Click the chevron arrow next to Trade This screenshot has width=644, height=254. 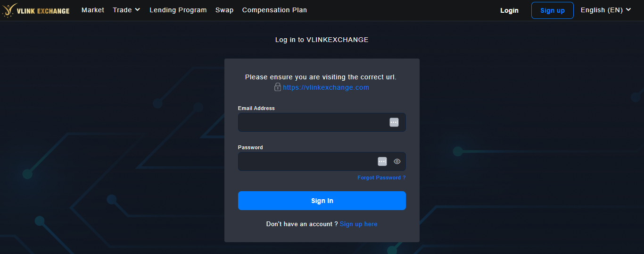pos(137,10)
